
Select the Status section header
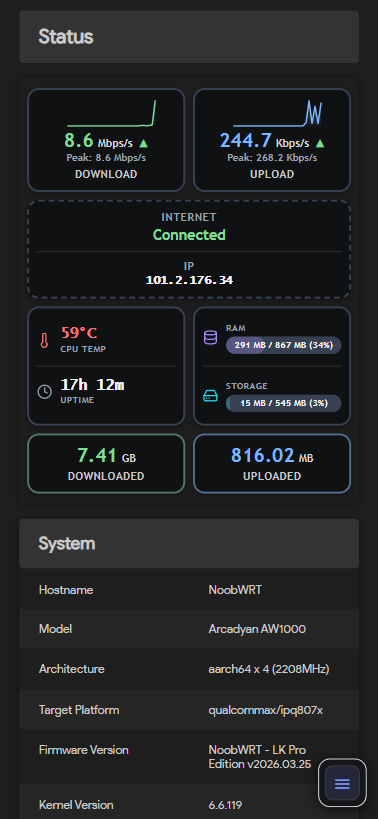[189, 37]
